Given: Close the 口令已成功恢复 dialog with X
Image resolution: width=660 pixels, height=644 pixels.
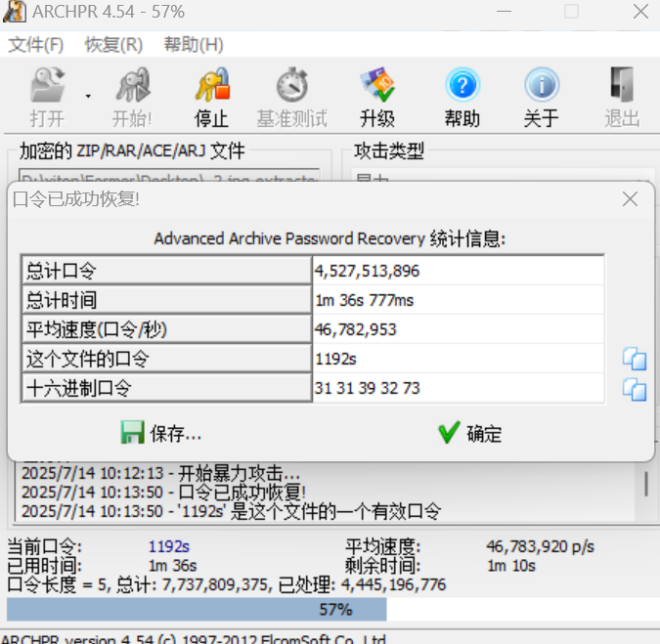Looking at the screenshot, I should pyautogui.click(x=631, y=199).
